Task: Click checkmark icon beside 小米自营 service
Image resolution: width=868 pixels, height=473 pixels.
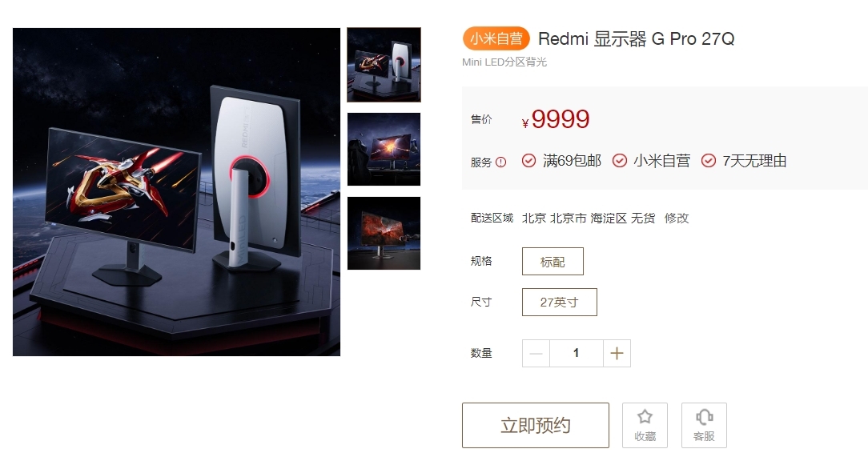Action: [x=620, y=160]
